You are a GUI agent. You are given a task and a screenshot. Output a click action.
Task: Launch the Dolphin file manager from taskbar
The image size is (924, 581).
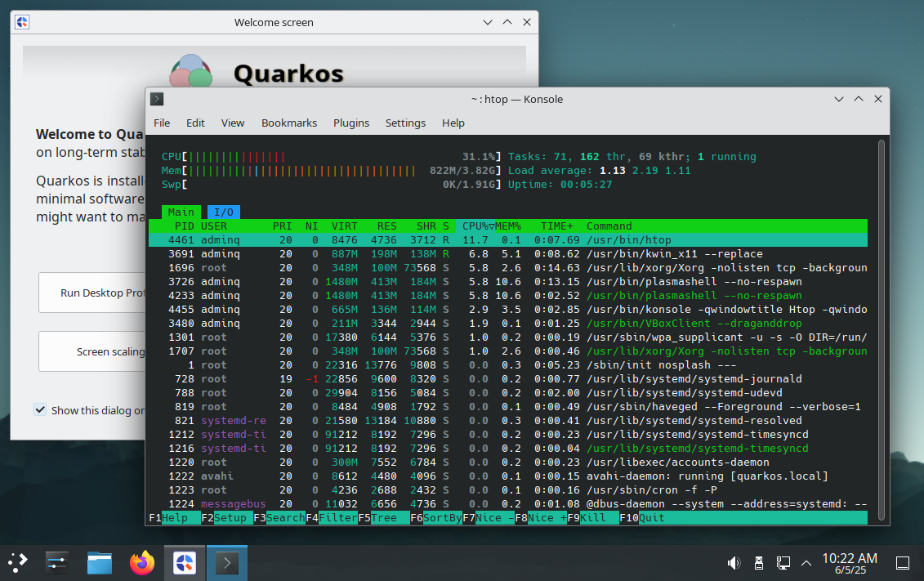(99, 562)
